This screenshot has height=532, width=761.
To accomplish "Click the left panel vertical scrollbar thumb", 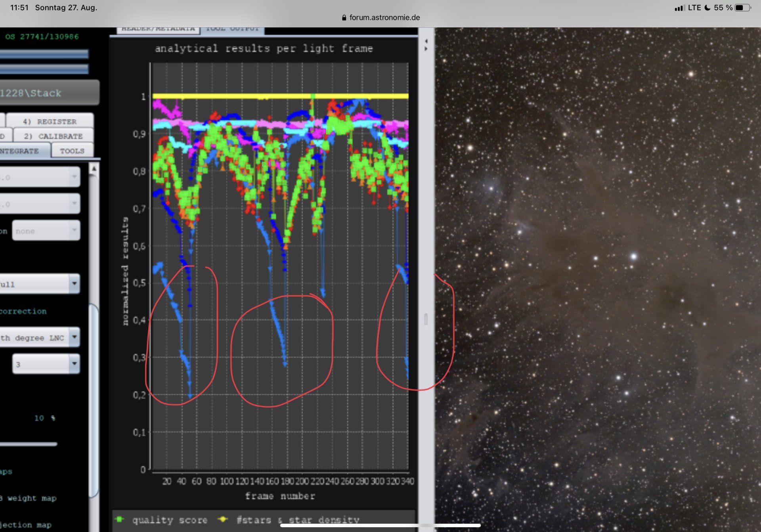I will [94, 400].
